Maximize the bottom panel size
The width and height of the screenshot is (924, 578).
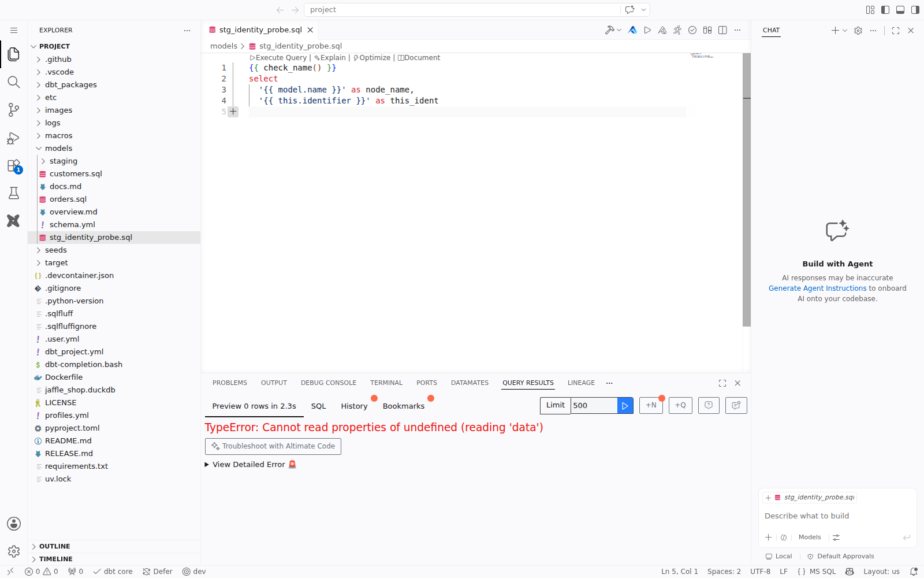pos(722,383)
